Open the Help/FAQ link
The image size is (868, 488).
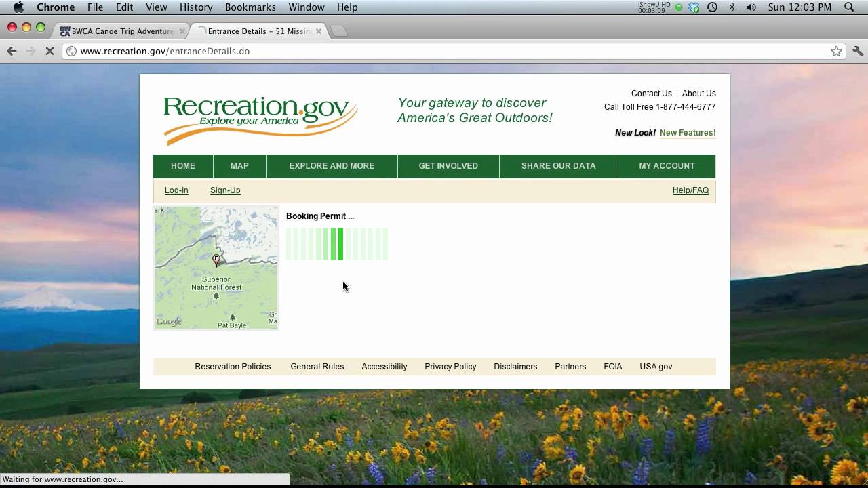click(690, 190)
